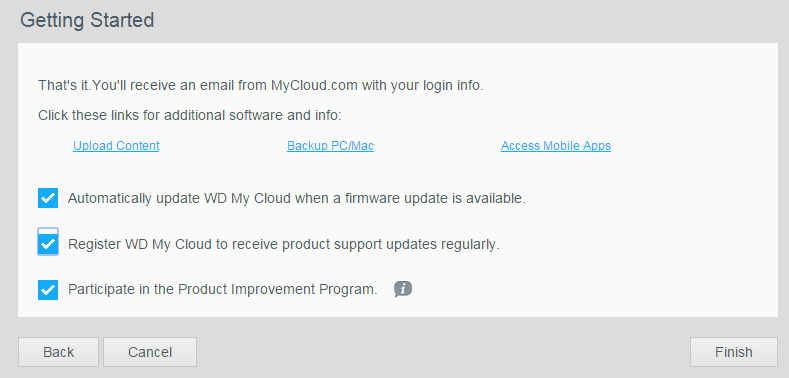789x378 pixels.
Task: Open the Access Mobile Apps link
Action: click(556, 146)
